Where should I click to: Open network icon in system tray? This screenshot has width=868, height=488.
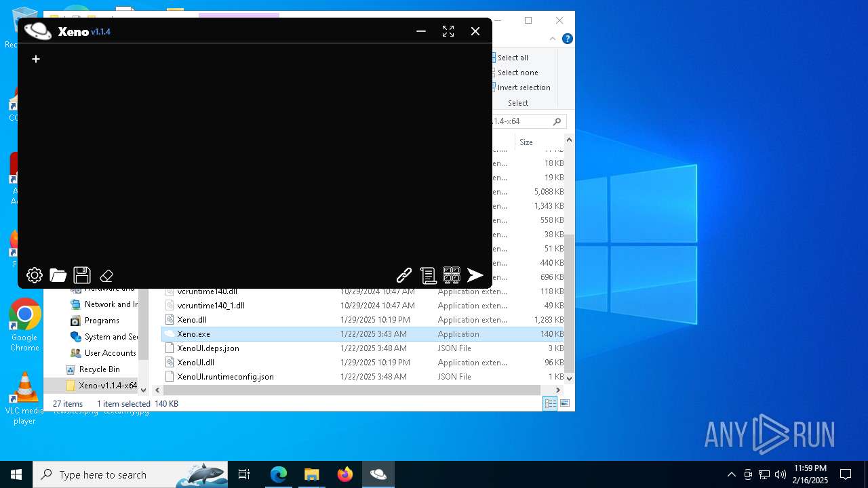coord(764,474)
